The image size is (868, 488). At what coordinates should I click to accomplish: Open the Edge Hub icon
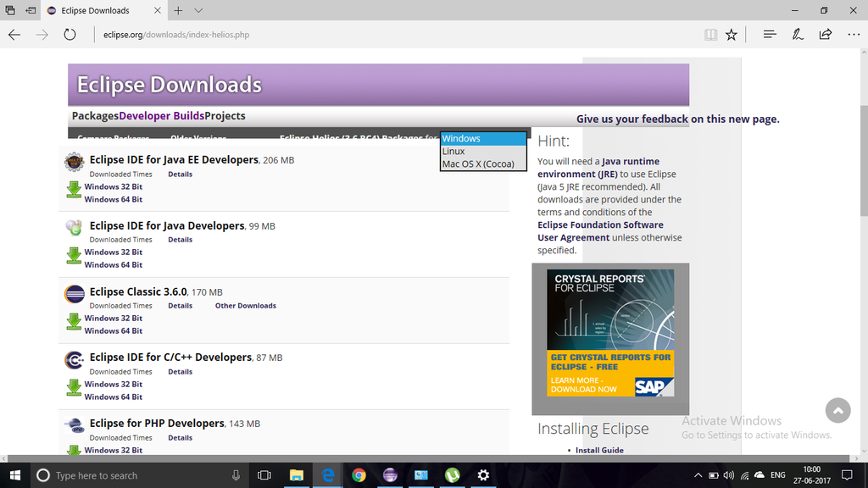(x=770, y=34)
